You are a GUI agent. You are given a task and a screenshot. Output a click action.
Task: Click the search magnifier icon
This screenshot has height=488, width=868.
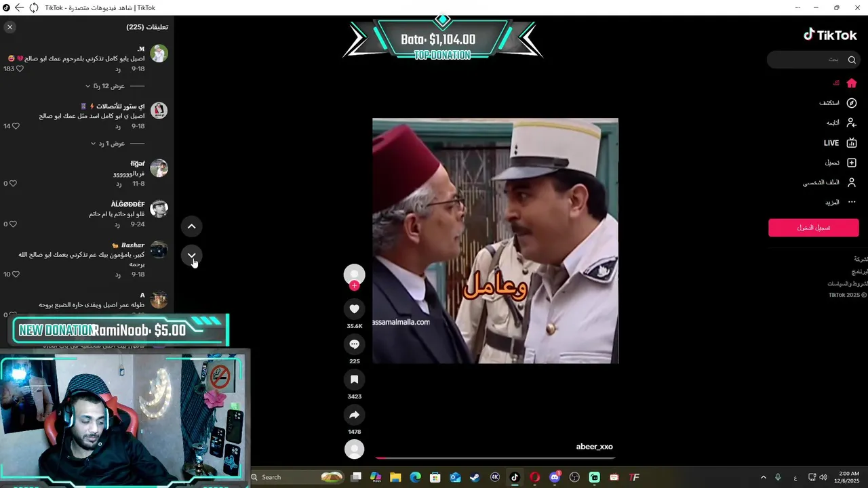point(852,60)
